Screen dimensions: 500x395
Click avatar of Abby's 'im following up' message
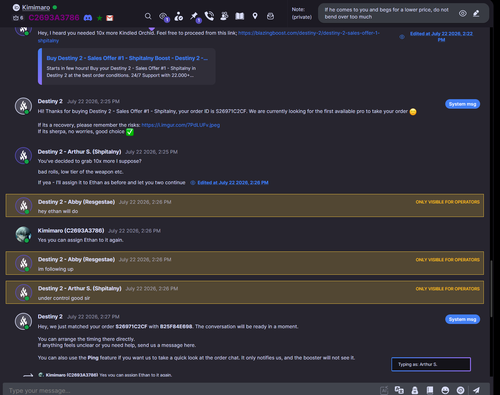pyautogui.click(x=23, y=263)
